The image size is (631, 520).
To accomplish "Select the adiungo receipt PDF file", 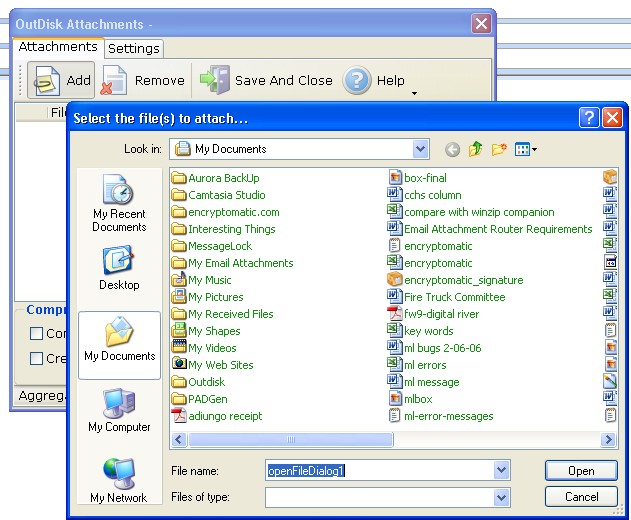I will point(217,416).
